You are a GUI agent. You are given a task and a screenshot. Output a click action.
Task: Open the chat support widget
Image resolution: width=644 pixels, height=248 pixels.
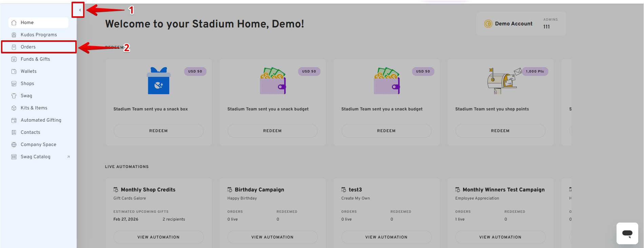pyautogui.click(x=627, y=233)
